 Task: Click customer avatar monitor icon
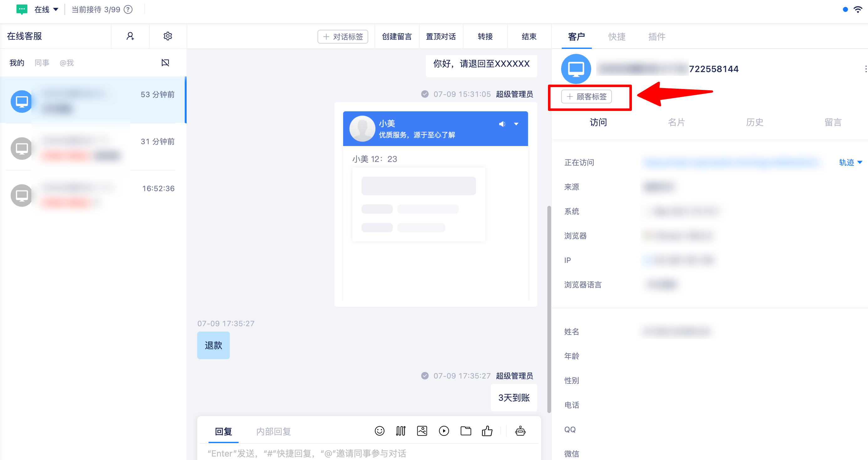(x=576, y=69)
